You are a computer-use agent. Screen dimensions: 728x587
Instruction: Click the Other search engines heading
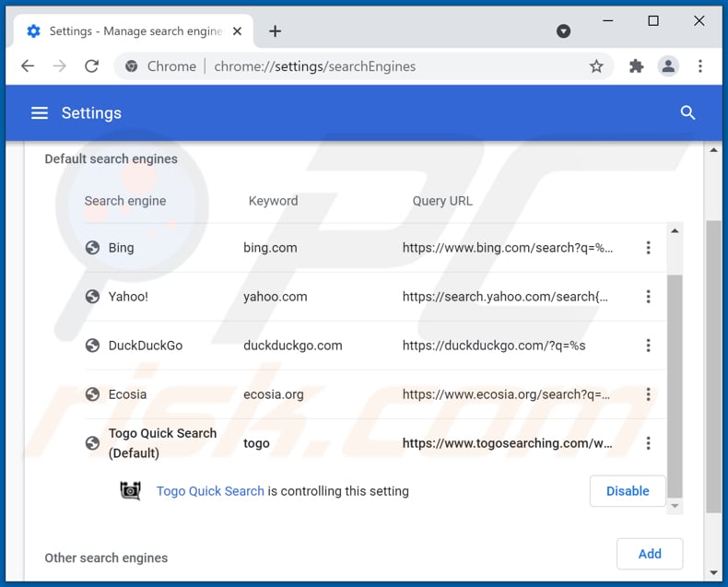[106, 558]
